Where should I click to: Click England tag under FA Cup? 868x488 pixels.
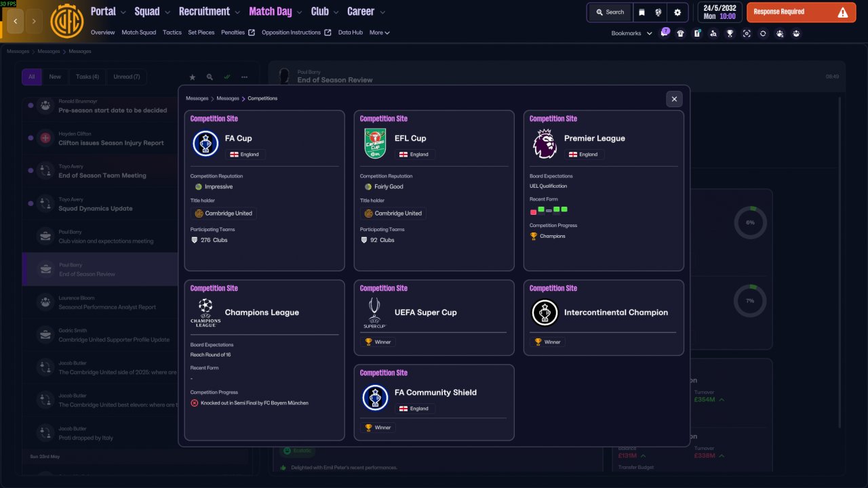(245, 155)
